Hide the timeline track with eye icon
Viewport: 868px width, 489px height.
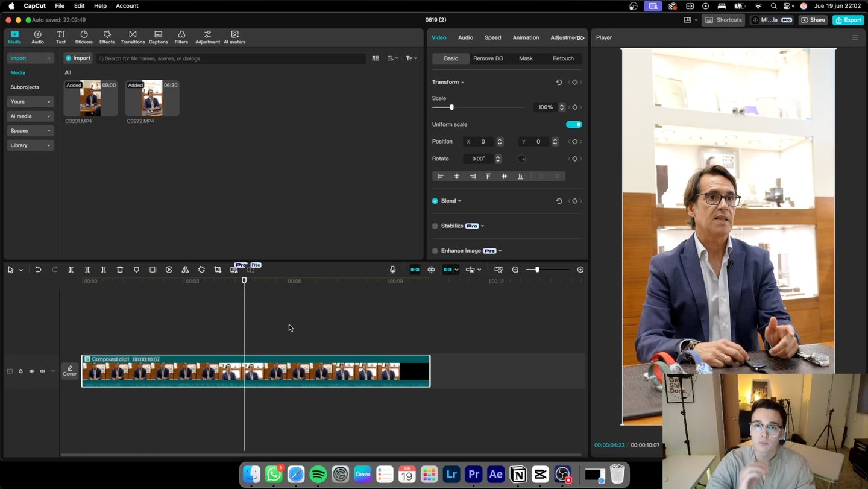pyautogui.click(x=31, y=371)
